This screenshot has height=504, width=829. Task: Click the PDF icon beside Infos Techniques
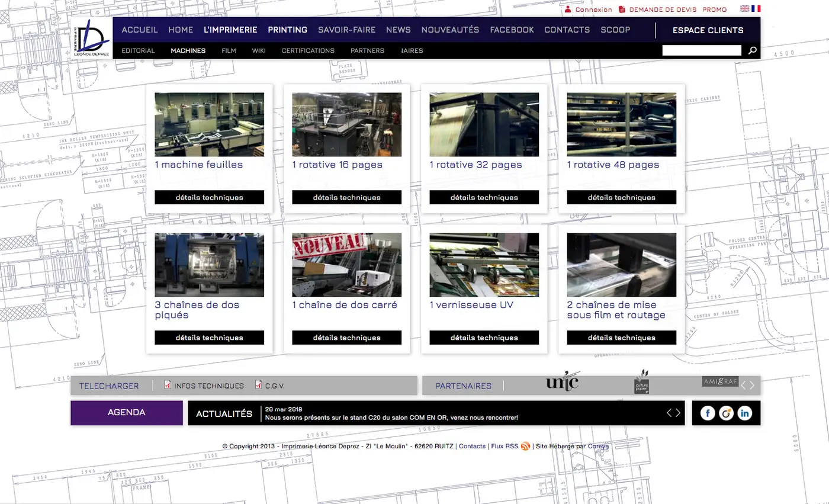(x=168, y=385)
